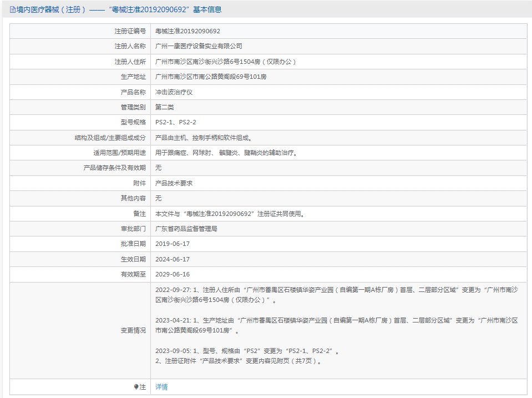Click the composition text 产品由主机、控制手柄和软件组成

(x=204, y=138)
